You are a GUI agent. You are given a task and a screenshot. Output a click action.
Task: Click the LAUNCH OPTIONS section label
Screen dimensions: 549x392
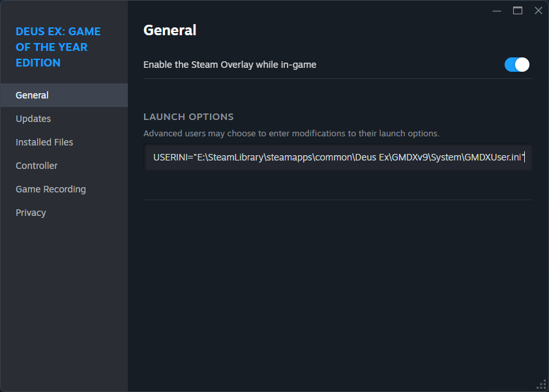coord(188,117)
